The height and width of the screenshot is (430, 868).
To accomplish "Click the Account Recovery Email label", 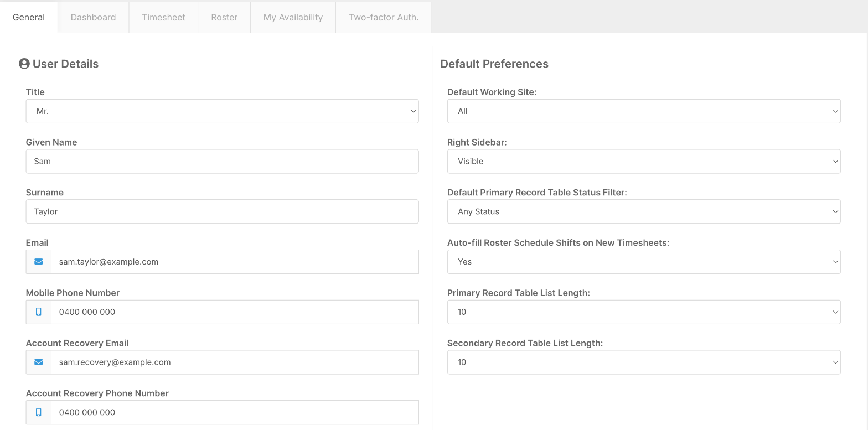I will [77, 343].
